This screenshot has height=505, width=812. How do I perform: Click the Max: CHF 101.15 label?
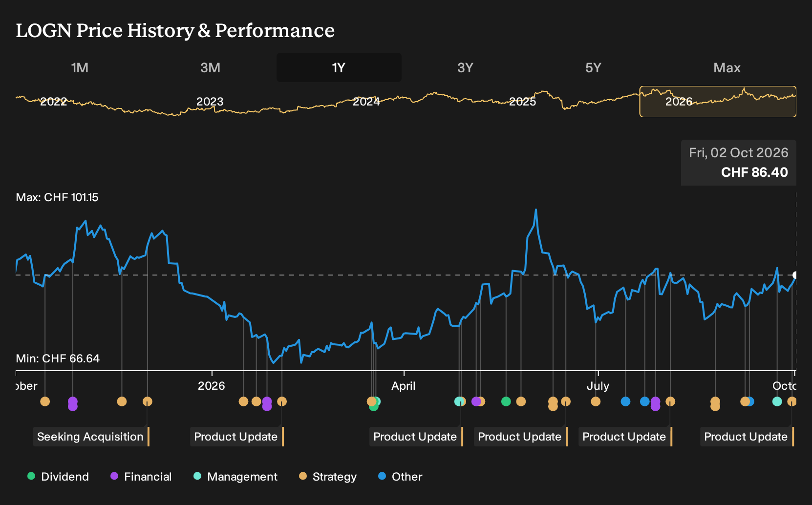tap(57, 197)
